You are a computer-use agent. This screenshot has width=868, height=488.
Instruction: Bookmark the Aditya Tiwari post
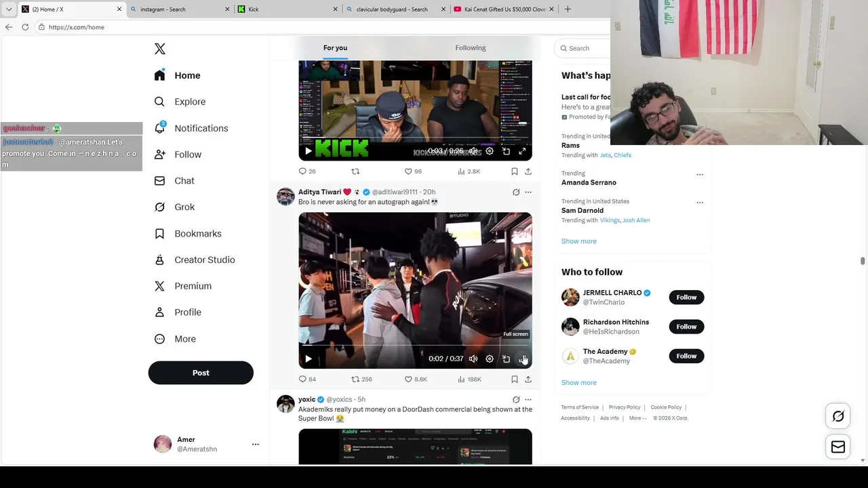tap(515, 379)
